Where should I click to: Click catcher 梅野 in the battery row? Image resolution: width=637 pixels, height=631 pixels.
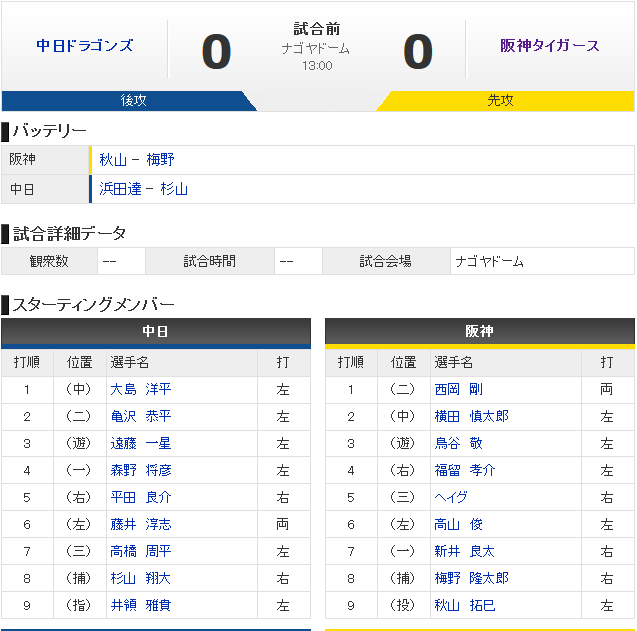(x=160, y=160)
